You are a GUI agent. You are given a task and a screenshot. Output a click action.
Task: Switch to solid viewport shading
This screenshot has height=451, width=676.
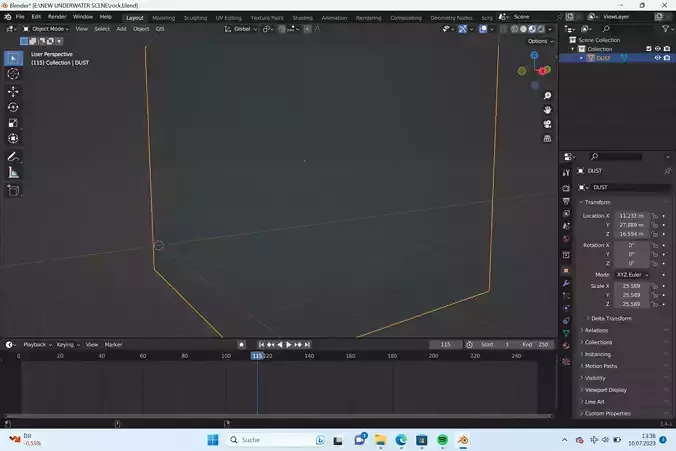[x=523, y=29]
